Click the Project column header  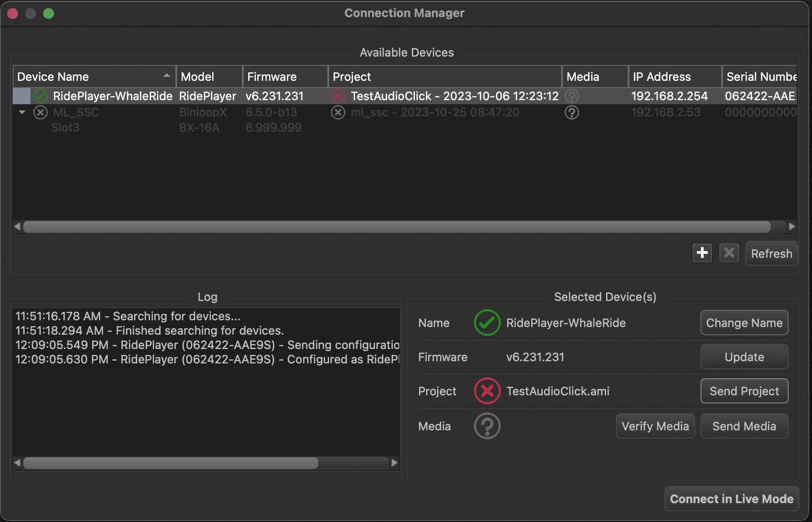coord(444,77)
